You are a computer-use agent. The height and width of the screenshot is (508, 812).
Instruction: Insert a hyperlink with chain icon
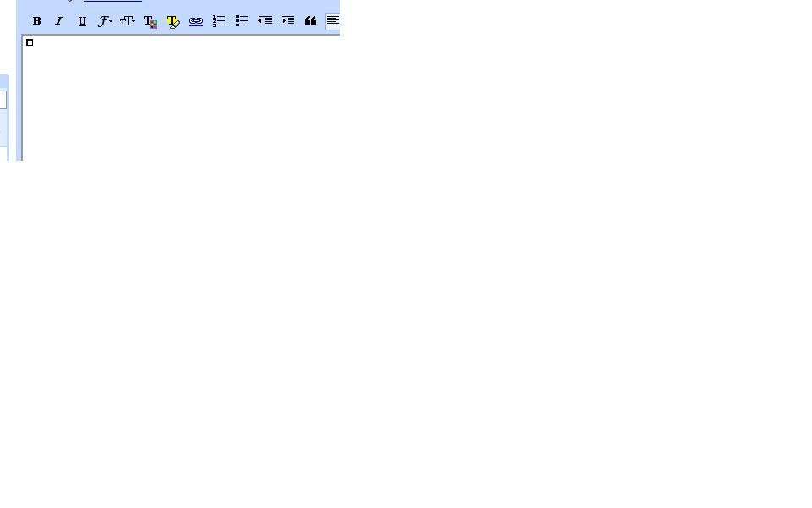(x=195, y=21)
